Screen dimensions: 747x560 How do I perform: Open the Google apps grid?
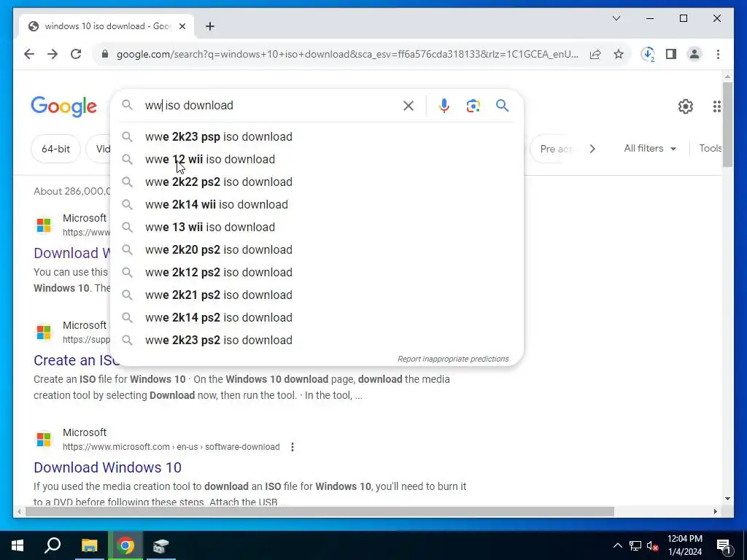coord(716,106)
